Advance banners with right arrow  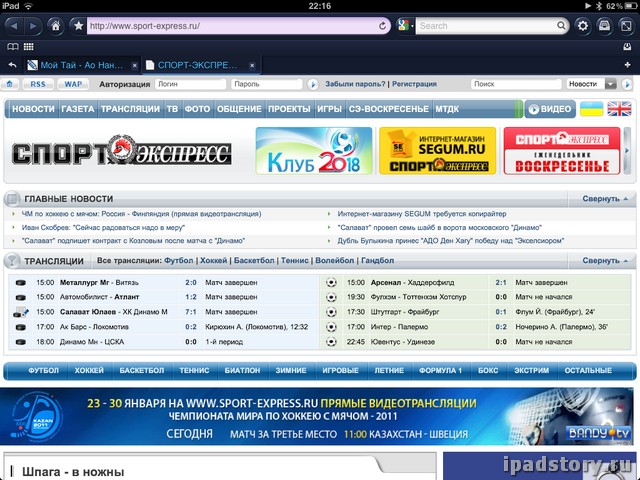[627, 151]
